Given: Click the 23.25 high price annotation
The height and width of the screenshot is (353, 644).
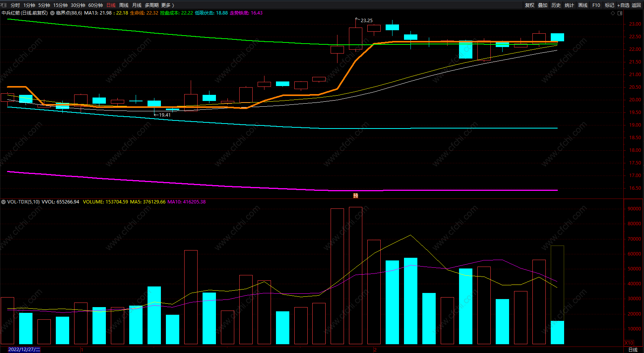Looking at the screenshot, I should point(367,21).
